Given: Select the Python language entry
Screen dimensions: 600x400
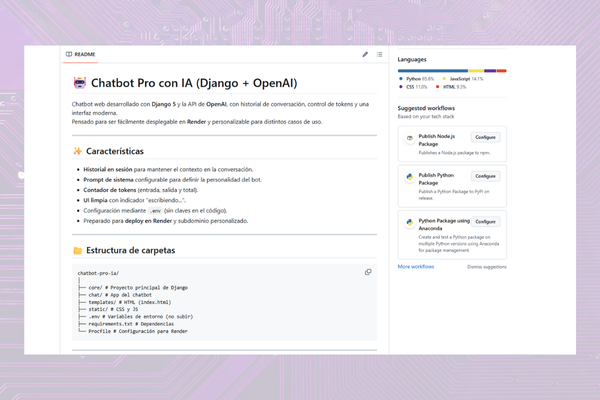Looking at the screenshot, I should 416,79.
